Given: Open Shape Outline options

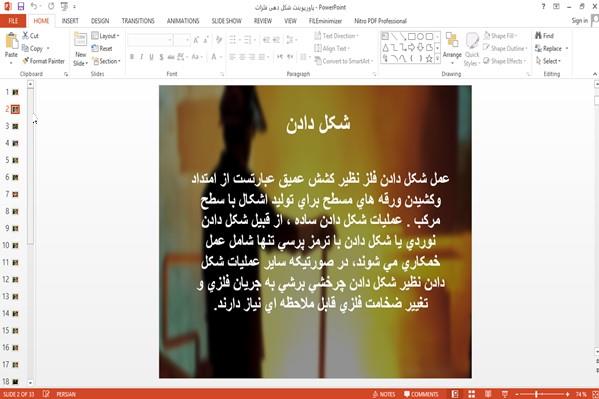Looking at the screenshot, I should click(505, 49).
